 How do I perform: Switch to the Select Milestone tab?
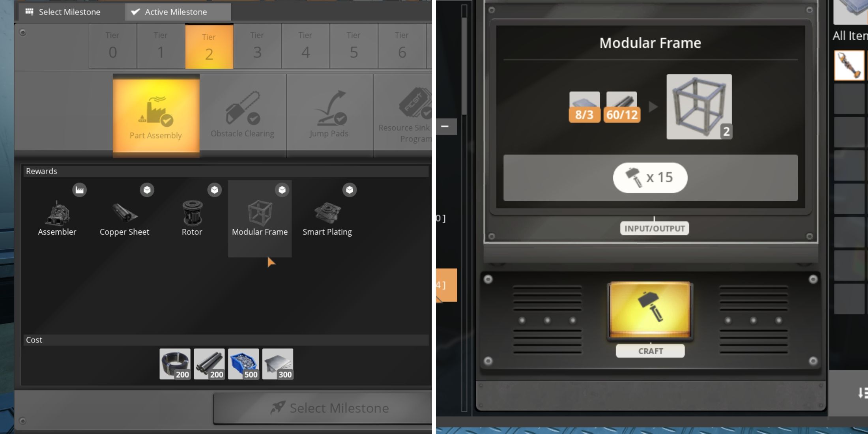(62, 11)
